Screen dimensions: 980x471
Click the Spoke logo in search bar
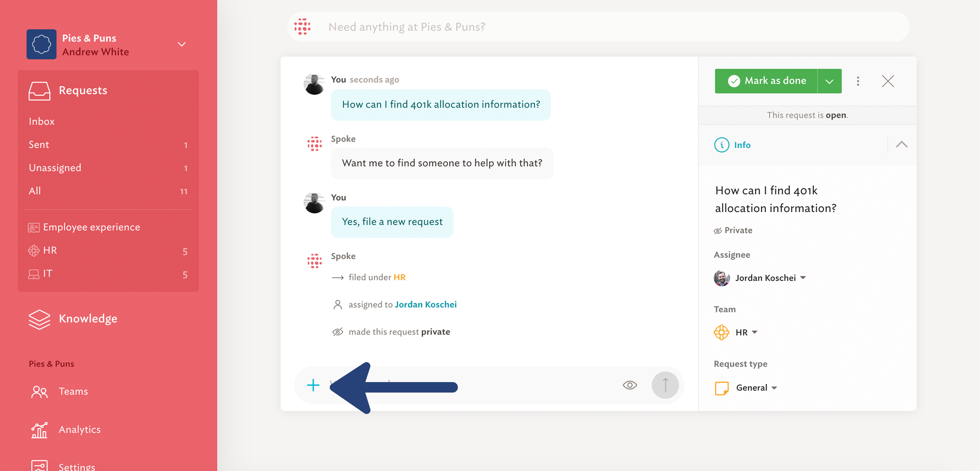tap(302, 27)
